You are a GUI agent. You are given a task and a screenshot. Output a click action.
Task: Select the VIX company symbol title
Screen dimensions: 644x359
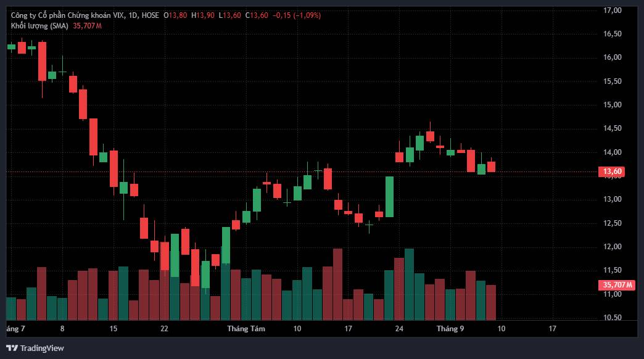(x=85, y=15)
